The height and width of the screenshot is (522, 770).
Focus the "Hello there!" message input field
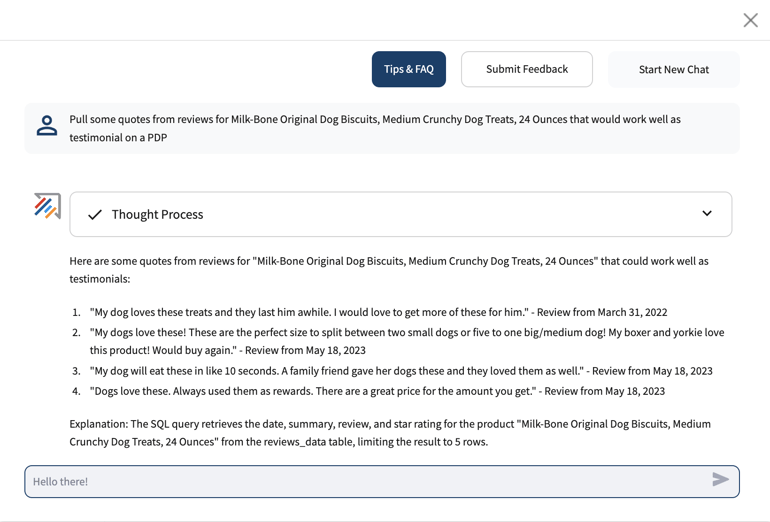[x=382, y=481]
